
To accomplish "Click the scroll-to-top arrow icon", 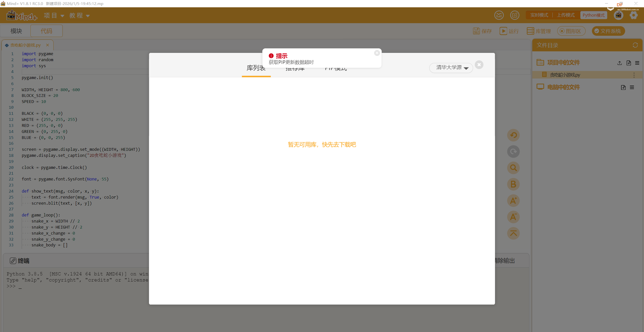I will (513, 233).
